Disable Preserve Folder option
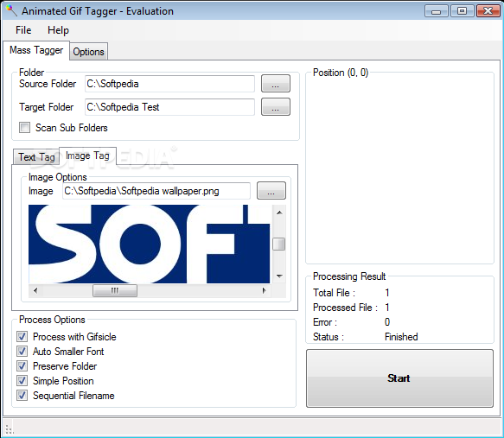The width and height of the screenshot is (504, 438). [22, 366]
